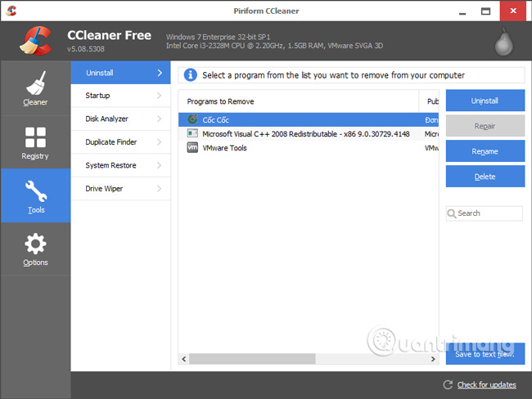Expand the Drive Wiper chevron

[x=159, y=189]
